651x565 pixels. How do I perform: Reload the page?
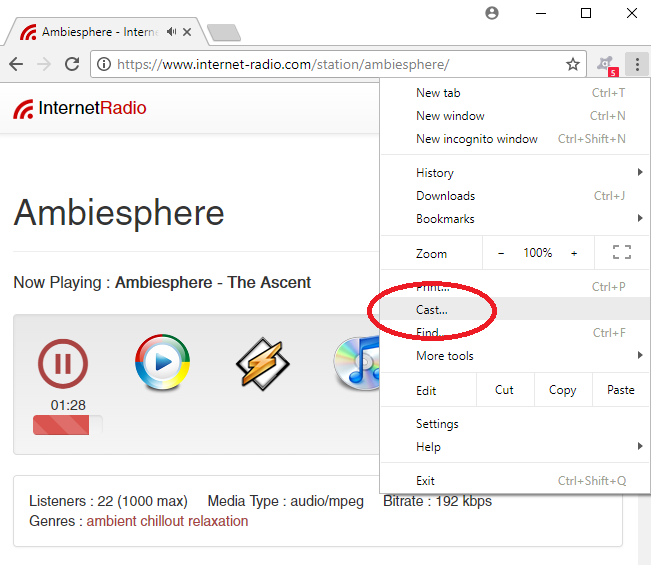point(72,64)
